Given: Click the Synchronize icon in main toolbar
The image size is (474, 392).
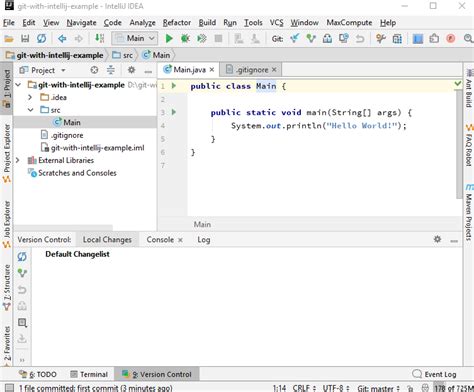Looking at the screenshot, I should click(x=41, y=39).
